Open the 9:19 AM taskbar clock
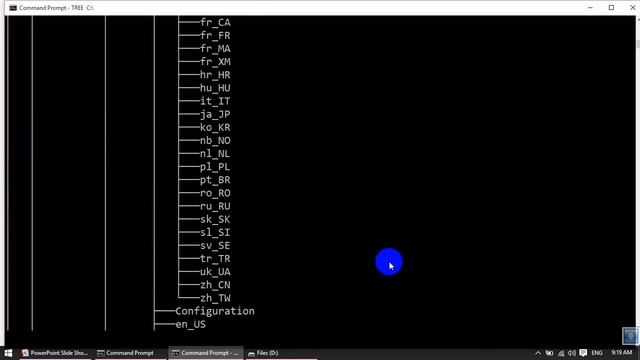Image resolution: width=640 pixels, height=360 pixels. (622, 353)
